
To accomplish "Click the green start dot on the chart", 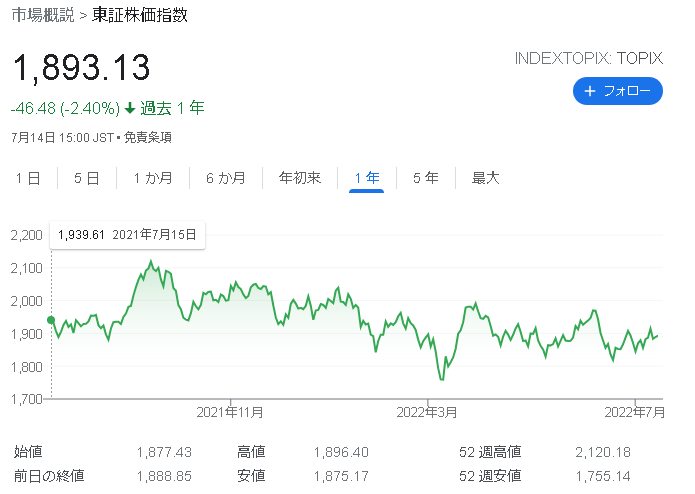I will coord(50,320).
